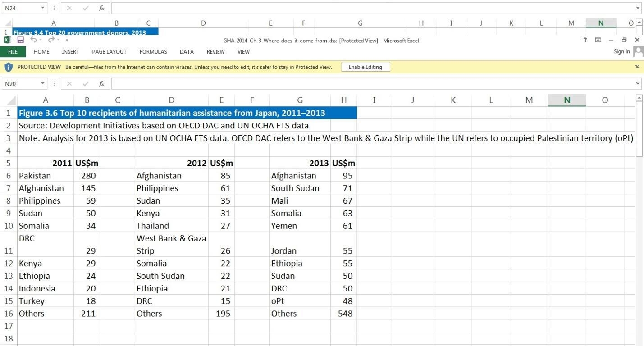Click the 'Mali' cell

pyautogui.click(x=300, y=201)
